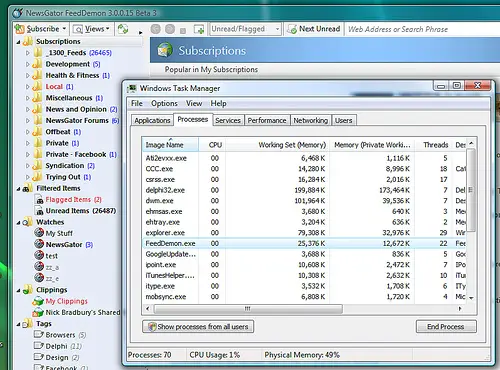The width and height of the screenshot is (500, 370).
Task: Select the Offbeat folder icon
Action: pos(37,132)
